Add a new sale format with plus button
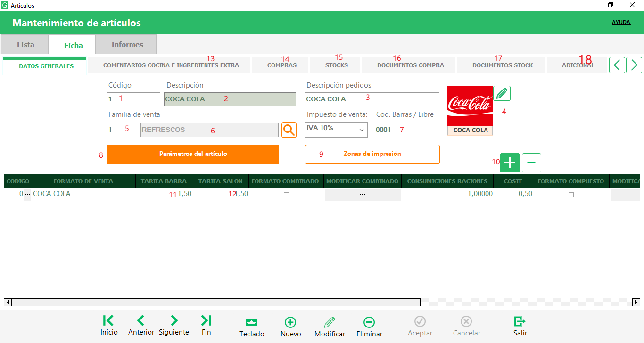The height and width of the screenshot is (343, 644). click(x=509, y=163)
